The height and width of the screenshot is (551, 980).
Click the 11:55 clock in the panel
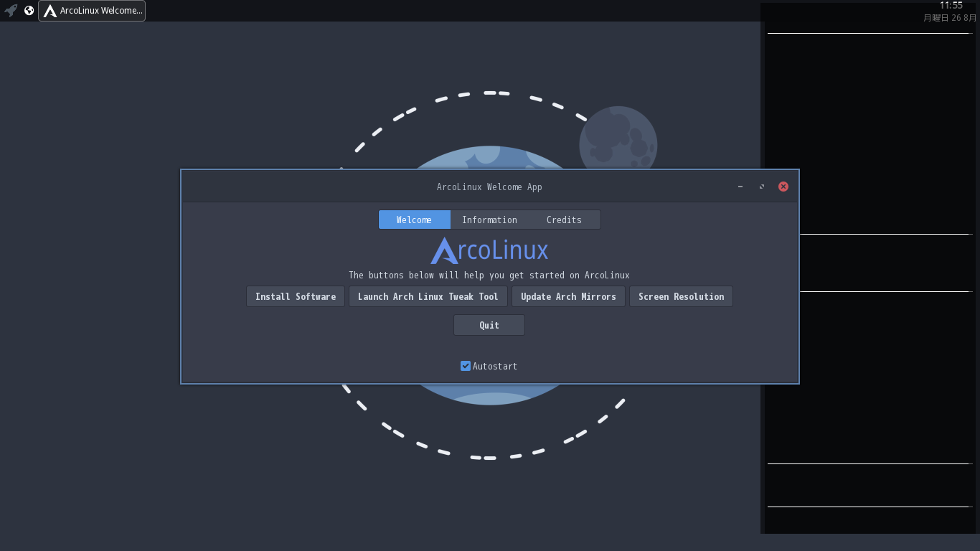pos(951,6)
